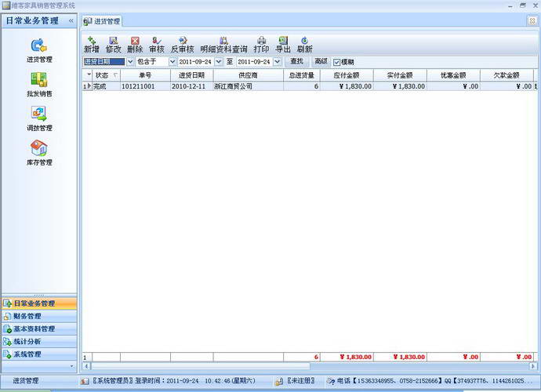Click the 未注册 registration status icon
The image size is (541, 392).
click(x=279, y=381)
